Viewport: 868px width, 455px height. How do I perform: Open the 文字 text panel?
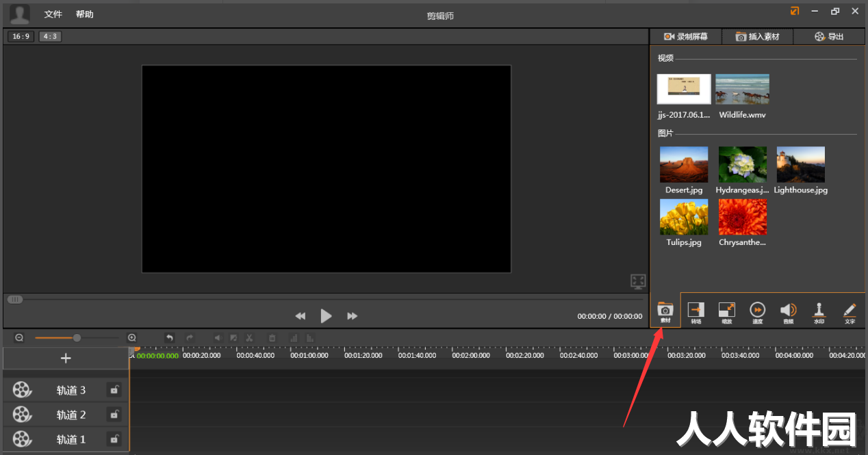point(850,312)
